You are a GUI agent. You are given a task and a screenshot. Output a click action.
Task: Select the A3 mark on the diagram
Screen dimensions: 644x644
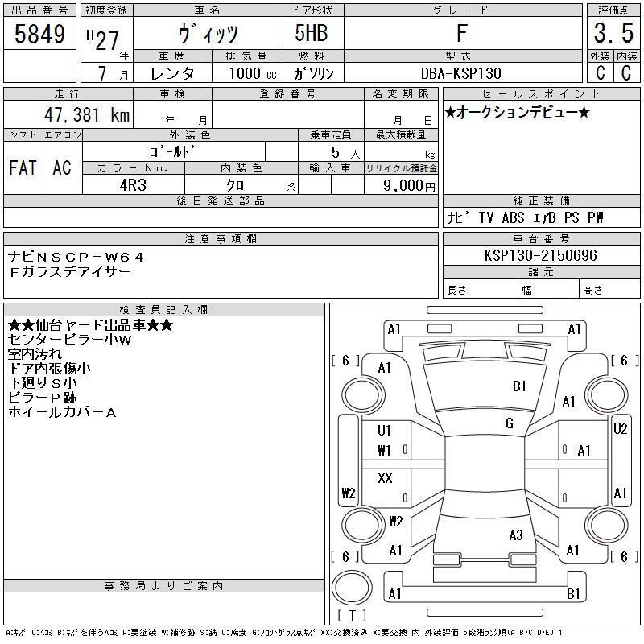point(516,535)
